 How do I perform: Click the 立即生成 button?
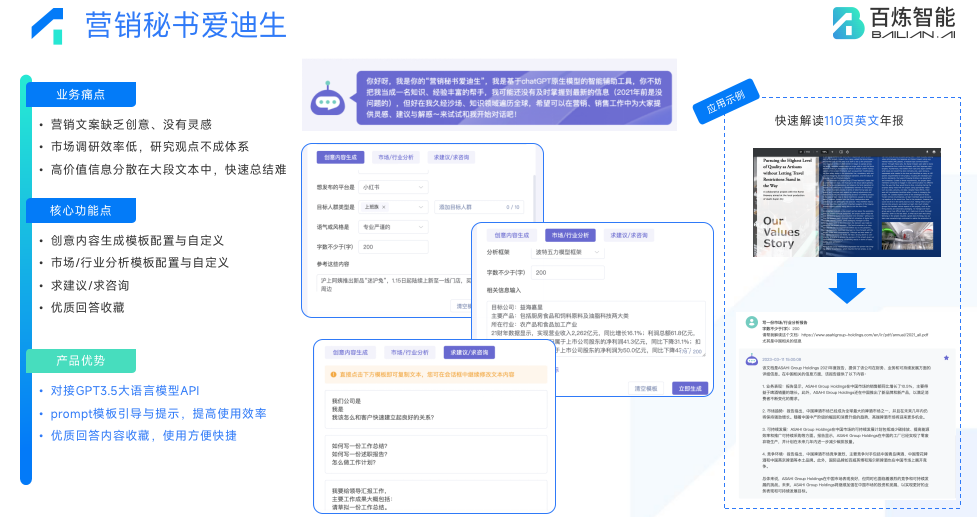690,388
